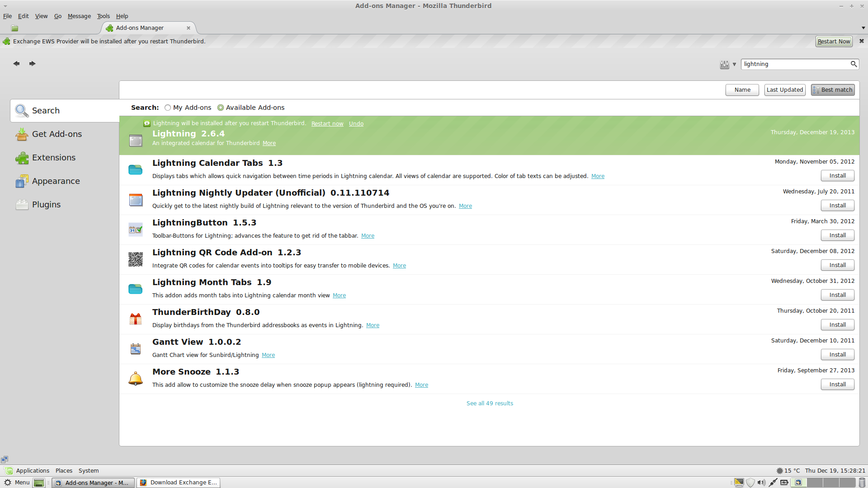Screen dimensions: 868x488
Task: See all 49 results
Action: 490,404
